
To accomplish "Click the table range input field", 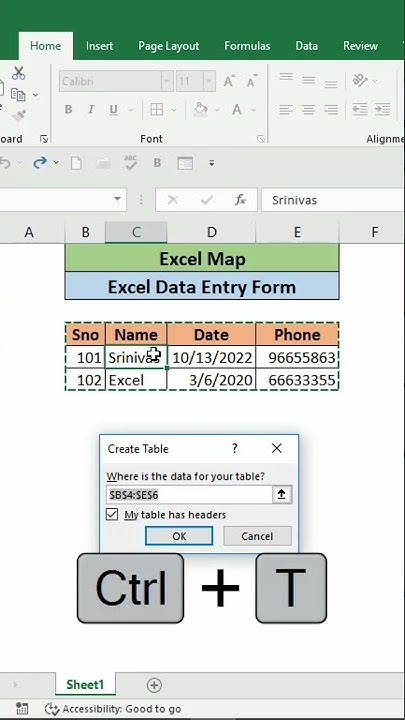I will 189,495.
